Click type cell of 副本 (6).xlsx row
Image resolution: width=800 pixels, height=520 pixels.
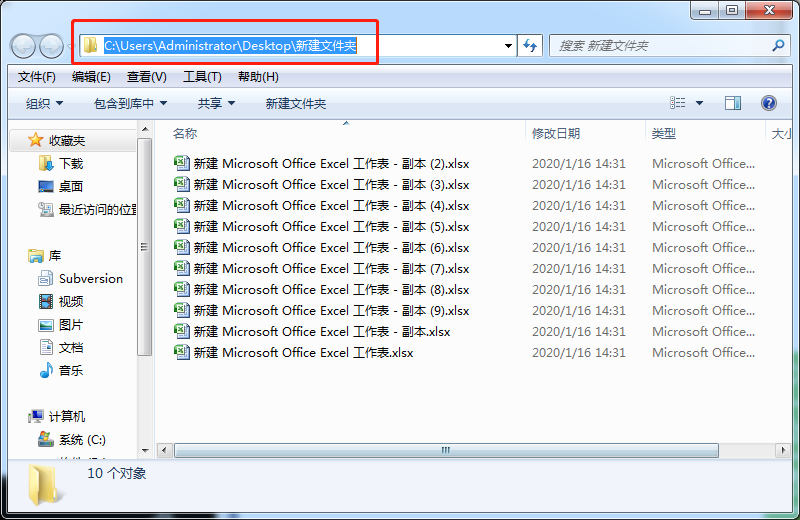(704, 247)
